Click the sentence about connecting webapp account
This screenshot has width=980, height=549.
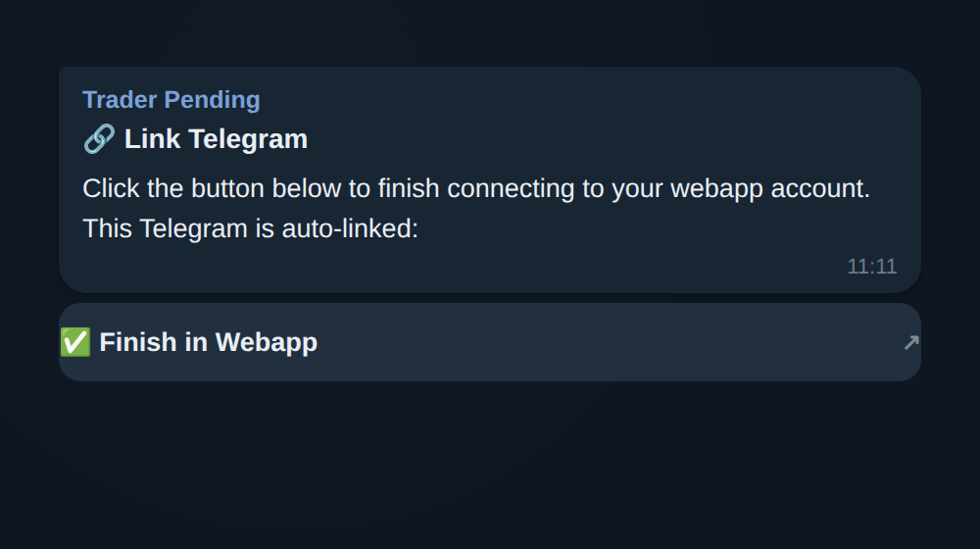click(476, 189)
